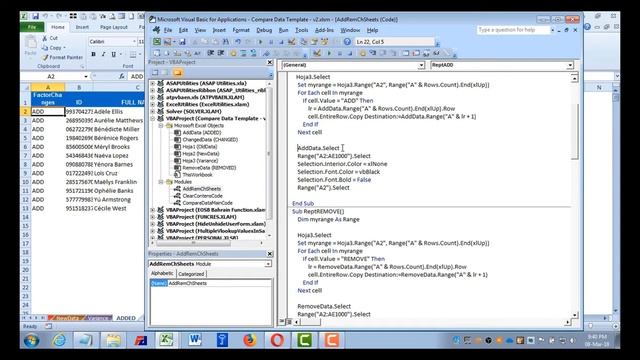Toggle Design Mode icon in Standard toolbar
The width and height of the screenshot is (640, 360).
click(x=291, y=42)
